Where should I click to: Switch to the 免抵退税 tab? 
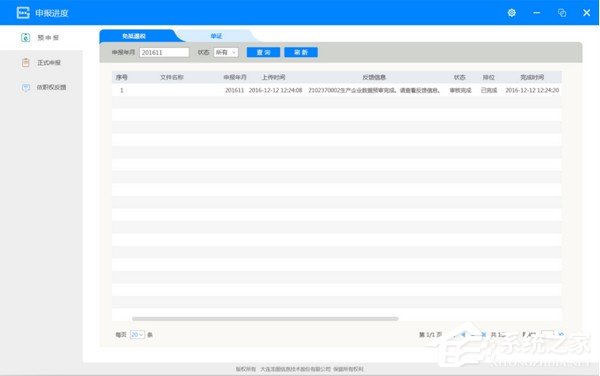[x=134, y=36]
